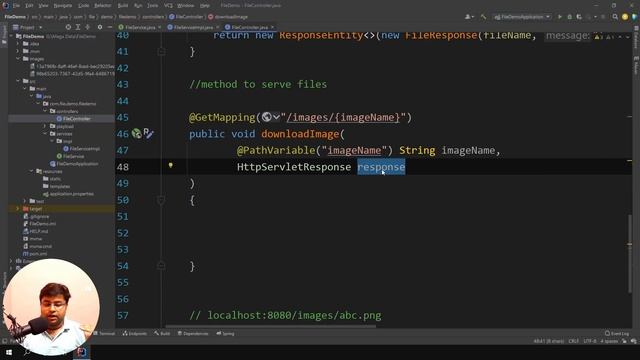This screenshot has height=360, width=640.
Task: Click the select opened file target icon
Action: pyautogui.click(x=68, y=27)
